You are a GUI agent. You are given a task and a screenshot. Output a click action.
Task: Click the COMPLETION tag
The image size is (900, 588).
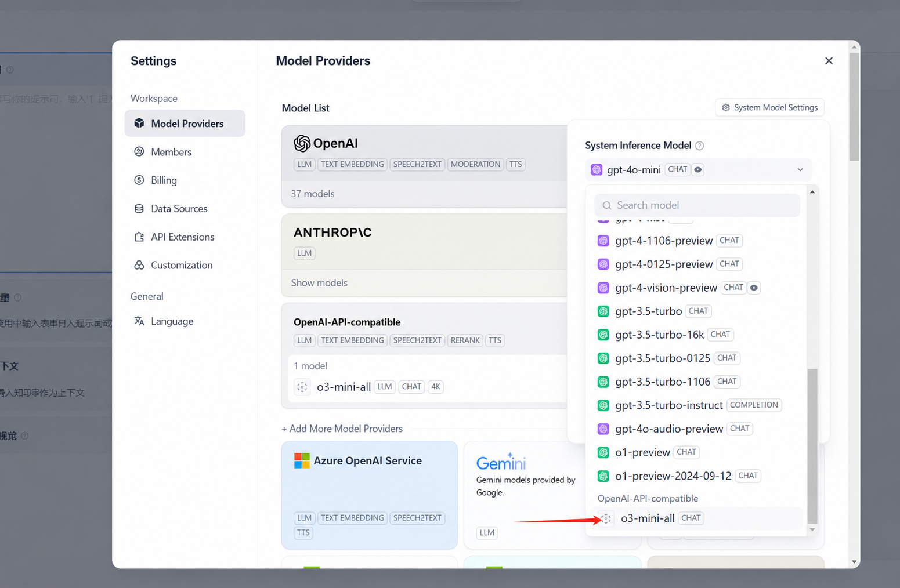pos(754,405)
